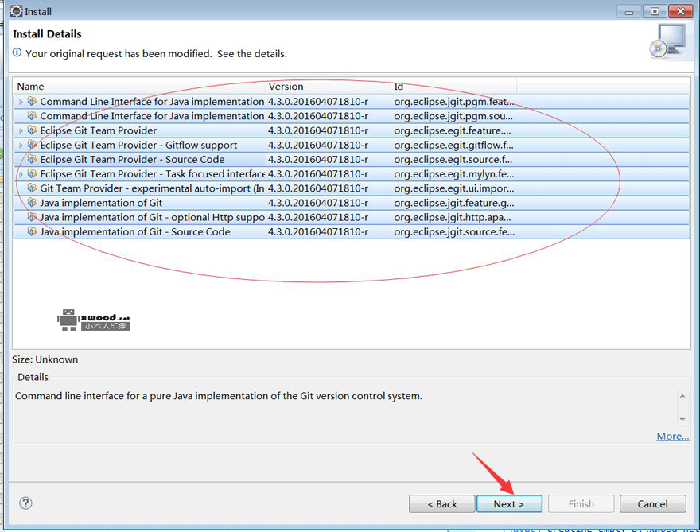Screen dimensions: 700x532
Task: Expand the Eclipse Git Team Provider row
Action: 21,131
